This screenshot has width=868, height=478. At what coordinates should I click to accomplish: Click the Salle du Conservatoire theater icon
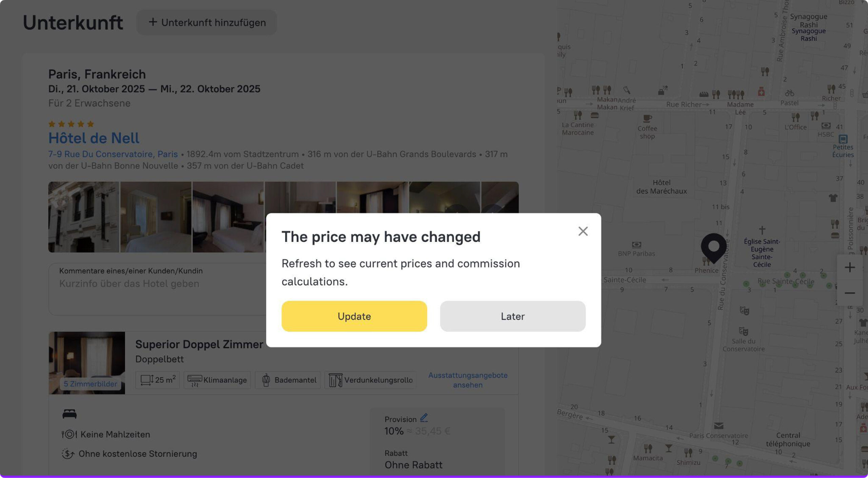[743, 331]
